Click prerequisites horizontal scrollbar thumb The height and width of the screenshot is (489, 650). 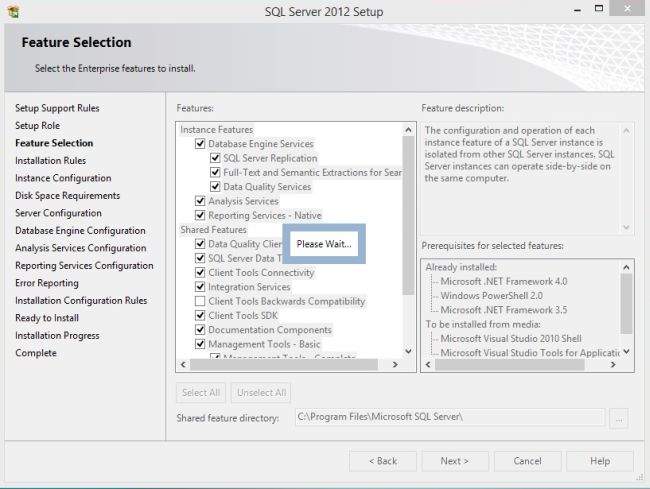509,364
